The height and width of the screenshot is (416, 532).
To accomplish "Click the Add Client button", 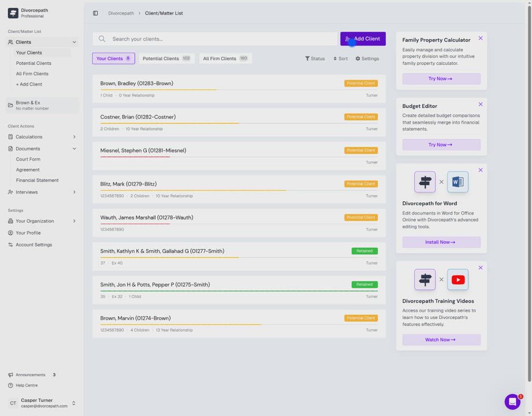I will [x=363, y=39].
